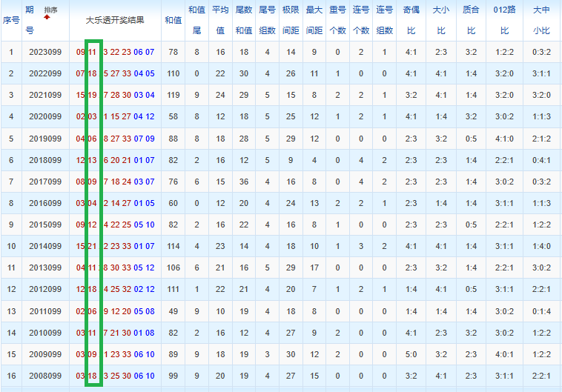
Task: Click the red sort arrow icon
Action: coord(47,17)
